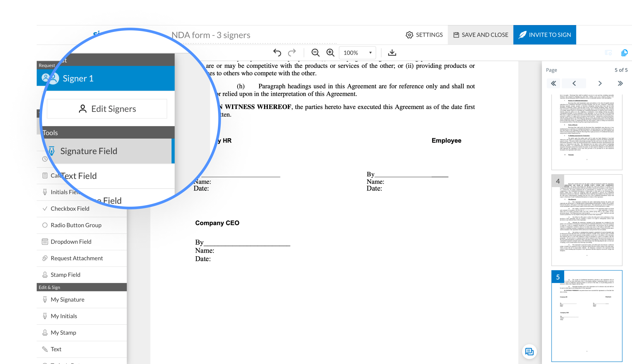632x364 pixels.
Task: Enable the Checkbox Field option
Action: 70,209
